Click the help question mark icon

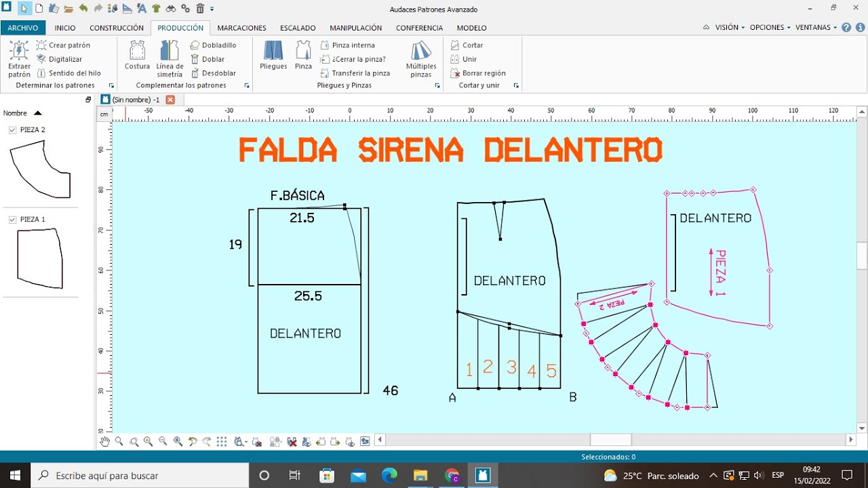click(x=846, y=28)
